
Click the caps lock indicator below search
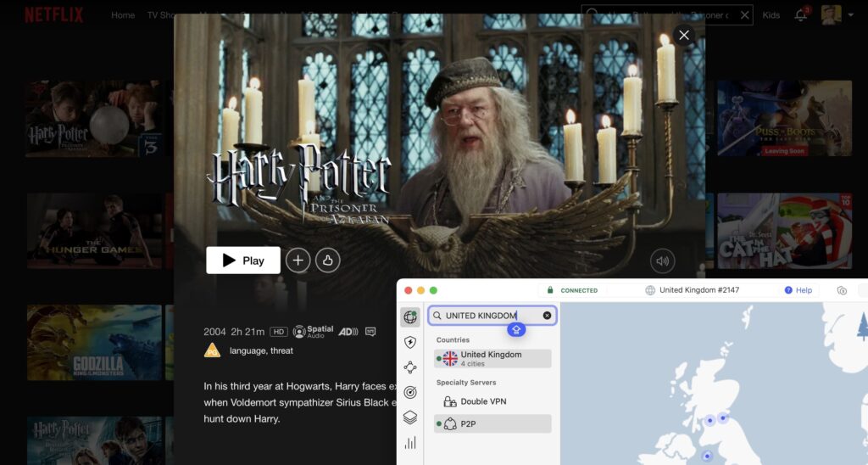point(516,330)
